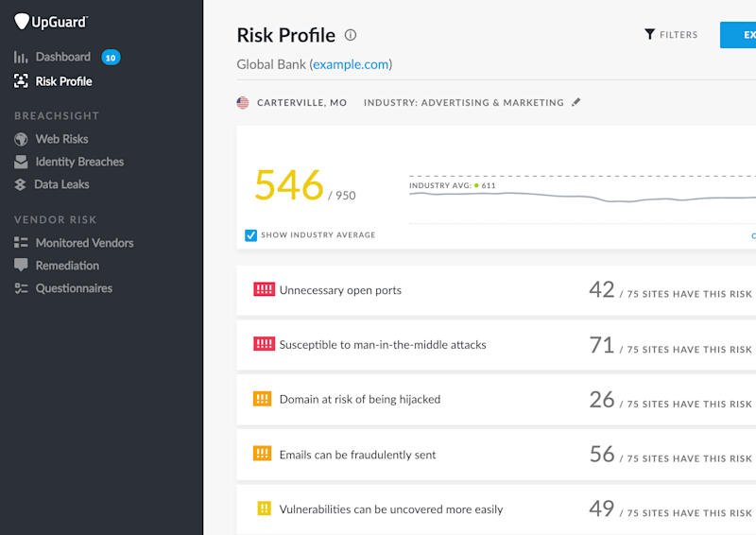Click the Carterville, MO location text
The height and width of the screenshot is (535, 756).
point(301,103)
